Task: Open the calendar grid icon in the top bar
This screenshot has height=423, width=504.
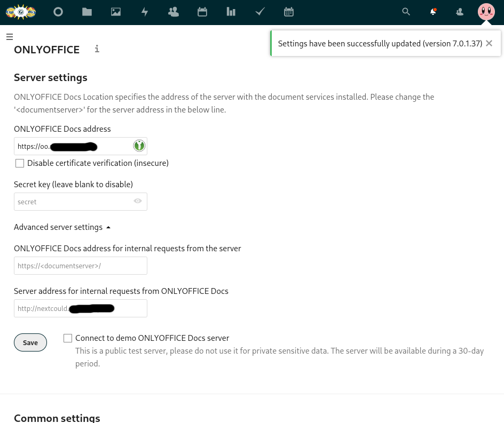Action: (x=289, y=12)
